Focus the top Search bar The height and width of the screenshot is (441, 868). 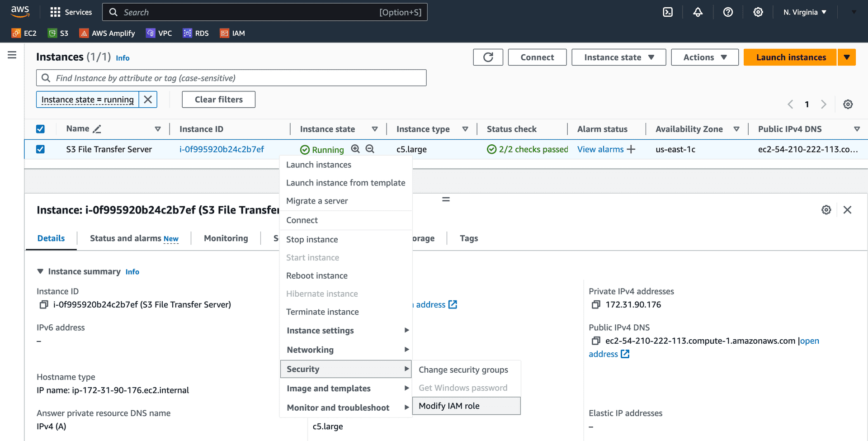tap(265, 12)
